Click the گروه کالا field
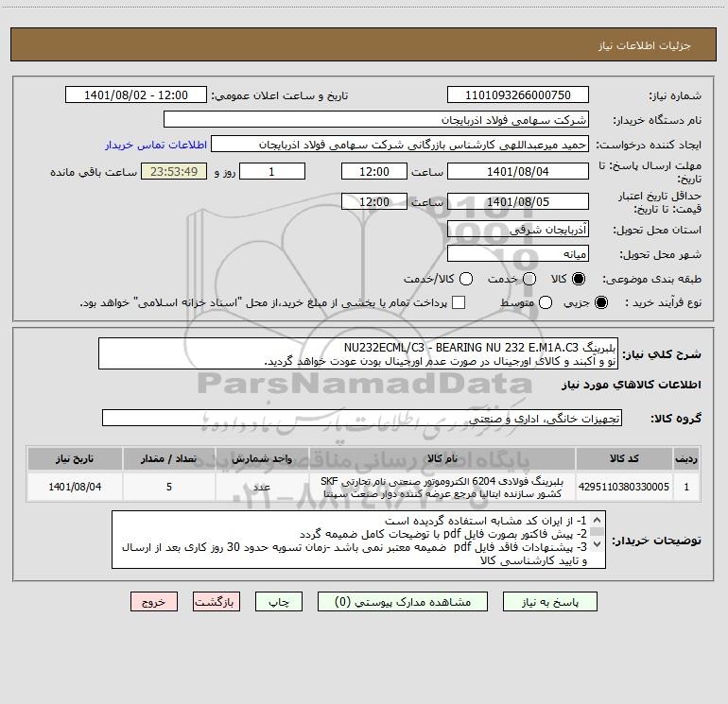 point(362,418)
